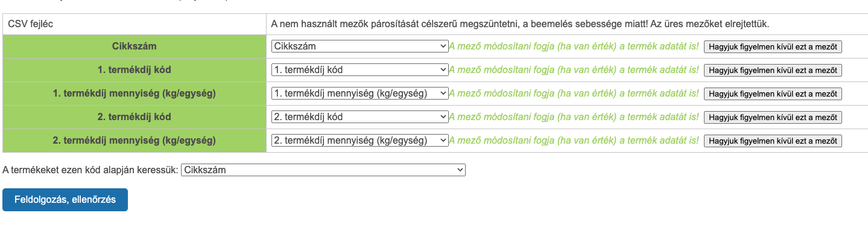Ignore the 2. termékdíj mennyiség field
This screenshot has height=236, width=868.
(773, 141)
